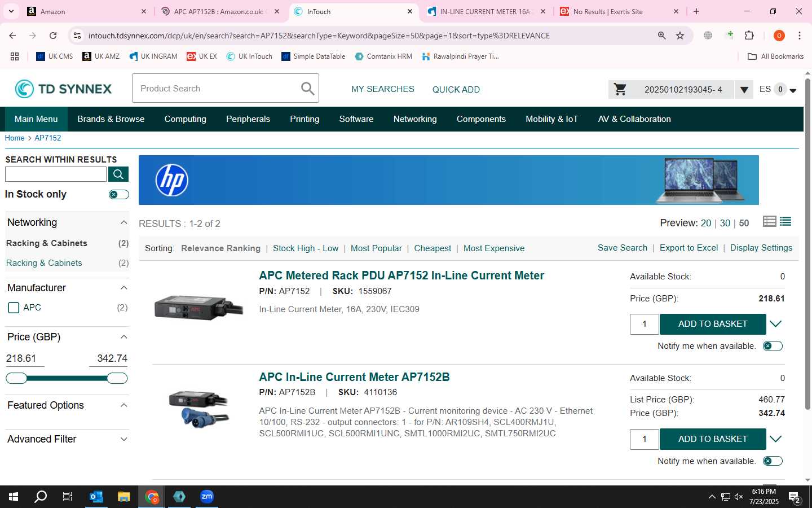Open the shopping basket cart icon
Viewport: 812px width, 508px height.
click(x=620, y=89)
